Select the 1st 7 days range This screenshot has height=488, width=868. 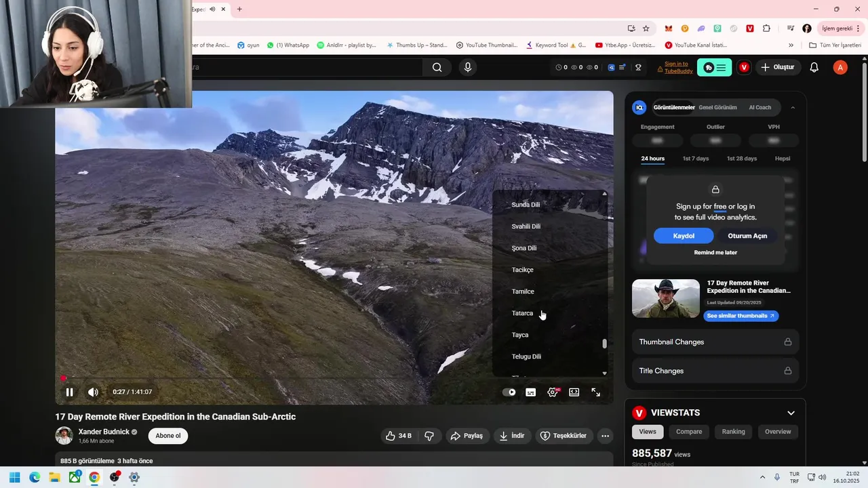[x=695, y=159]
